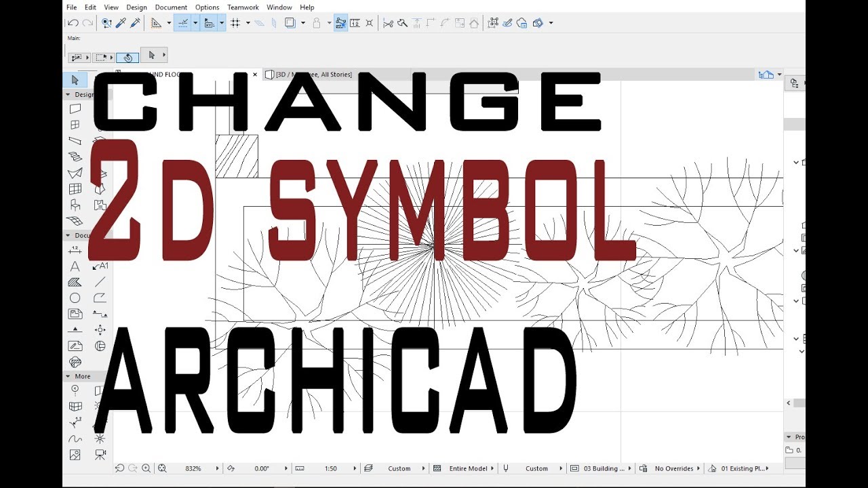
Task: Click the 03 Building model view option
Action: point(604,468)
